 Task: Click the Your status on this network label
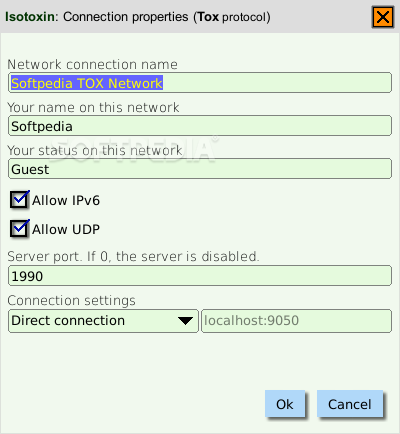pyautogui.click(x=95, y=150)
